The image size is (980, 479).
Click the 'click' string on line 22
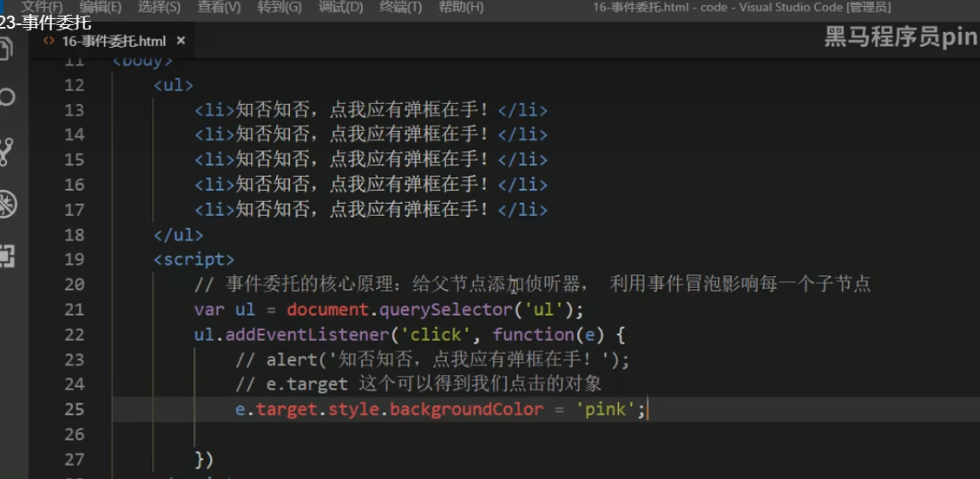[434, 335]
